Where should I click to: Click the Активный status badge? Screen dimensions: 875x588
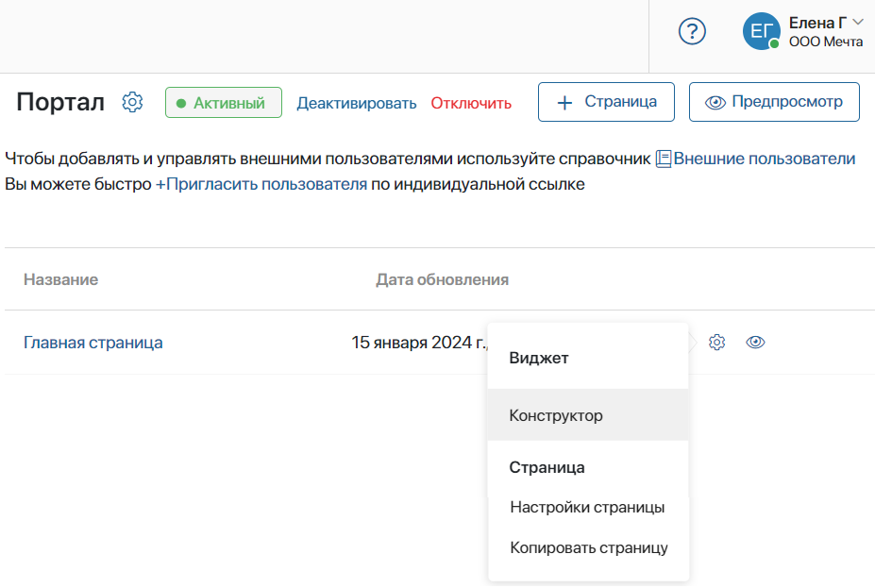[x=224, y=102]
